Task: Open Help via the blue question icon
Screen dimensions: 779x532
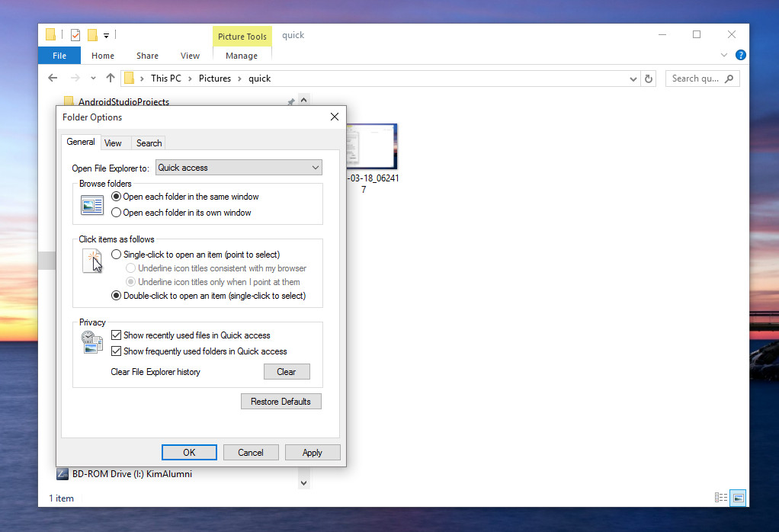Action: click(x=740, y=55)
